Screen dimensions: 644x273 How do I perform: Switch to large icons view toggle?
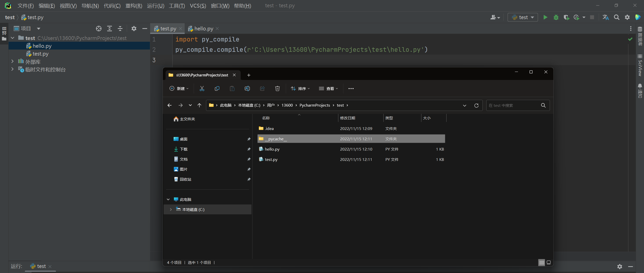(549, 262)
